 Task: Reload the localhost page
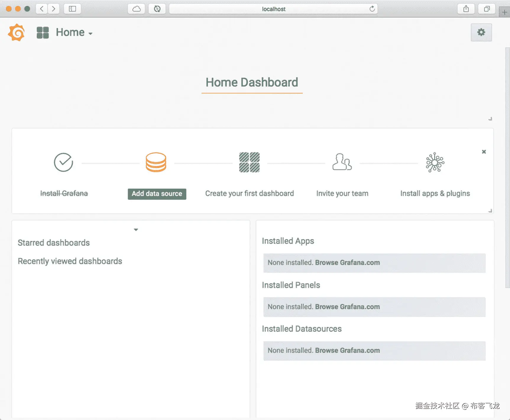point(372,9)
